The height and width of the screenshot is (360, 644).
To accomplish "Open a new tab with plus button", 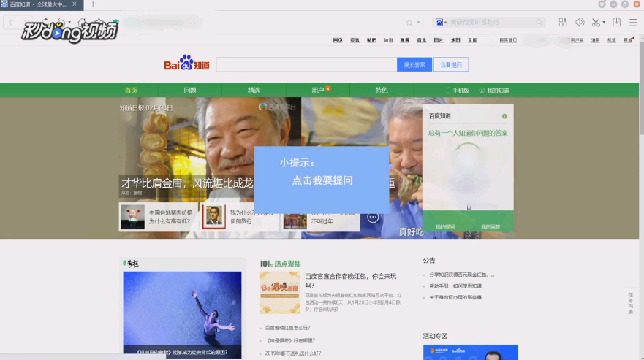I will (93, 4).
